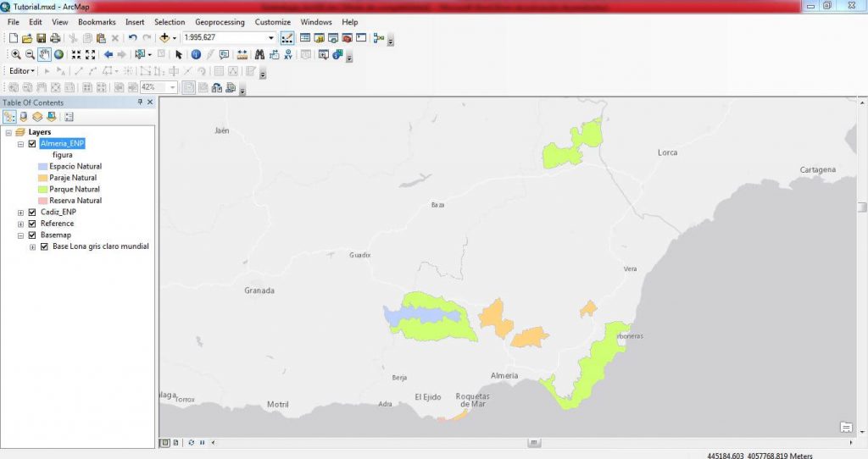The height and width of the screenshot is (459, 868).
Task: Switch to List By Source view
Action: (x=24, y=117)
